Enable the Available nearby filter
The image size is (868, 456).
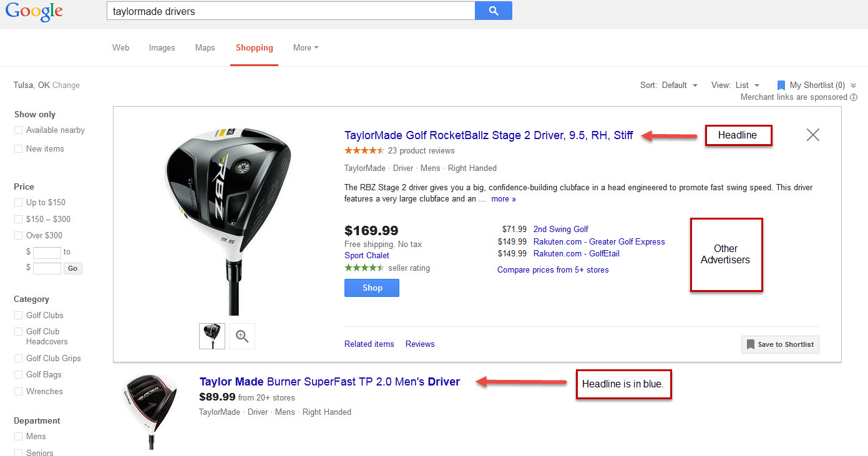click(x=17, y=130)
